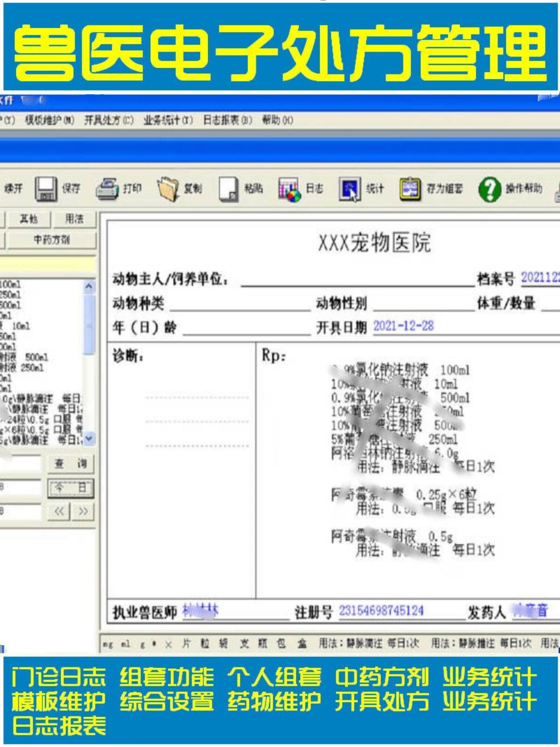
Task: Insert 用法:静脉滴注 每日1次 shortcut
Action: 369,644
